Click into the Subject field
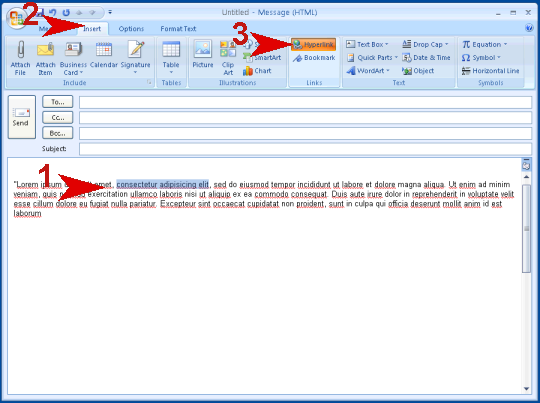This screenshot has height=403, width=540. coord(305,149)
